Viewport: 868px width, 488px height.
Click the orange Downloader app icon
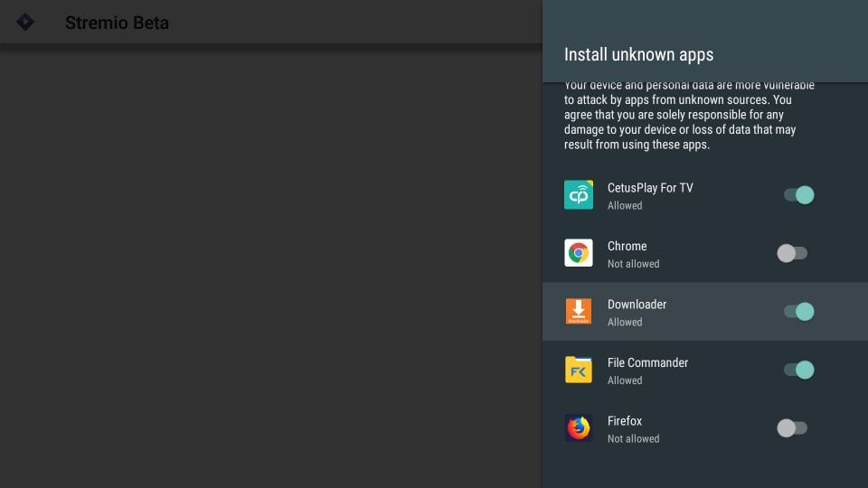point(579,312)
